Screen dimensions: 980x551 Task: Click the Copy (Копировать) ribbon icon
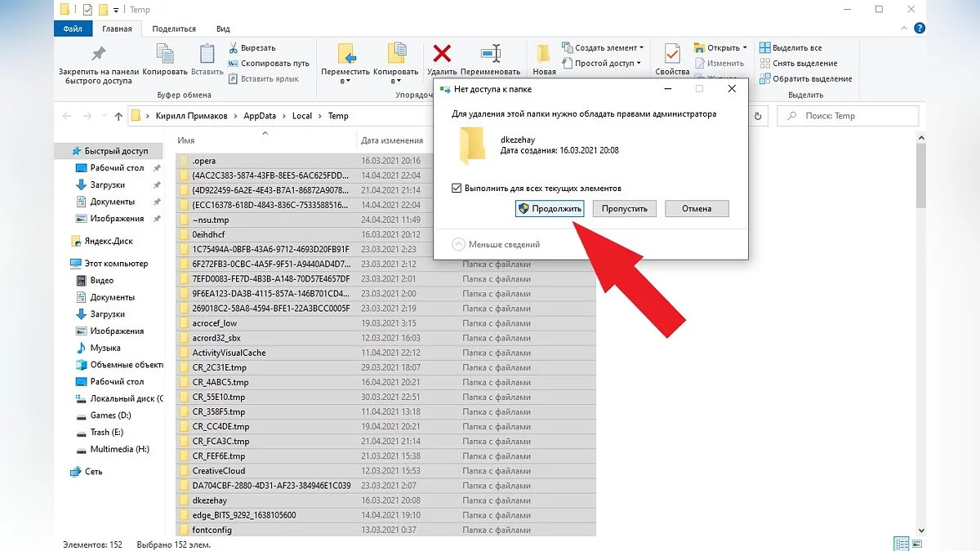click(164, 55)
